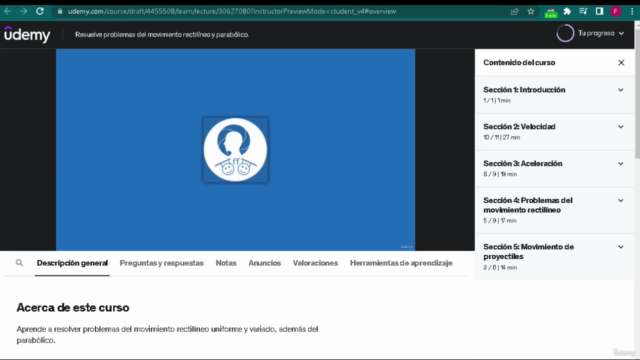Screen dimensions: 640x360
Task: Open the Chrome profile avatar
Action: pos(616,11)
